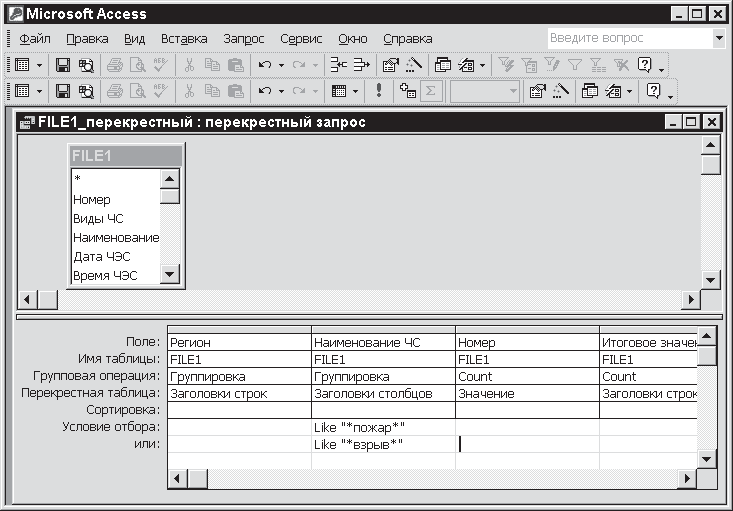The height and width of the screenshot is (511, 733).
Task: Expand the Query Type dropdown arrow
Action: (x=357, y=91)
